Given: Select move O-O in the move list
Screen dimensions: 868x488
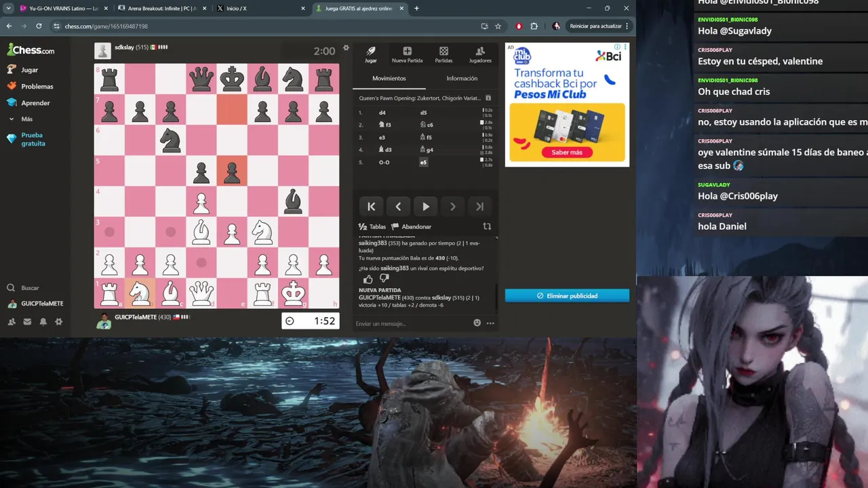Looking at the screenshot, I should (x=384, y=163).
